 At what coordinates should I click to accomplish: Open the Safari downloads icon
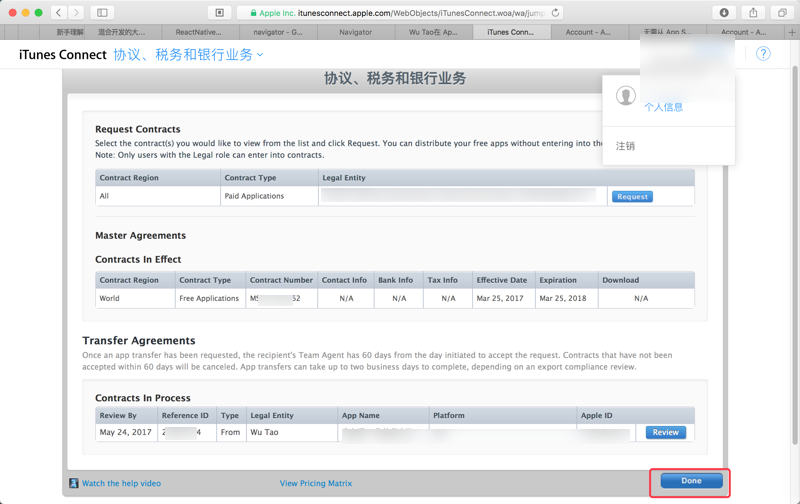723,13
